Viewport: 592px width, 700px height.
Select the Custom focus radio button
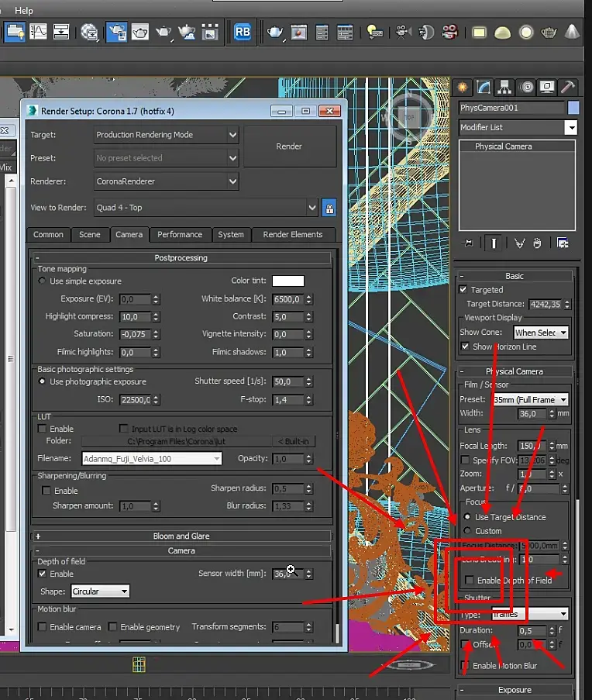[467, 531]
